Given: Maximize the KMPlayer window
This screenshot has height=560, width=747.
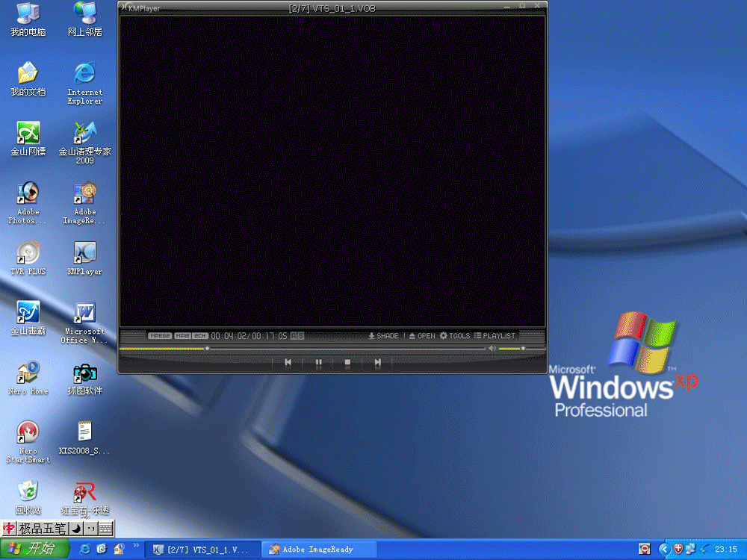Looking at the screenshot, I should coord(522,6).
